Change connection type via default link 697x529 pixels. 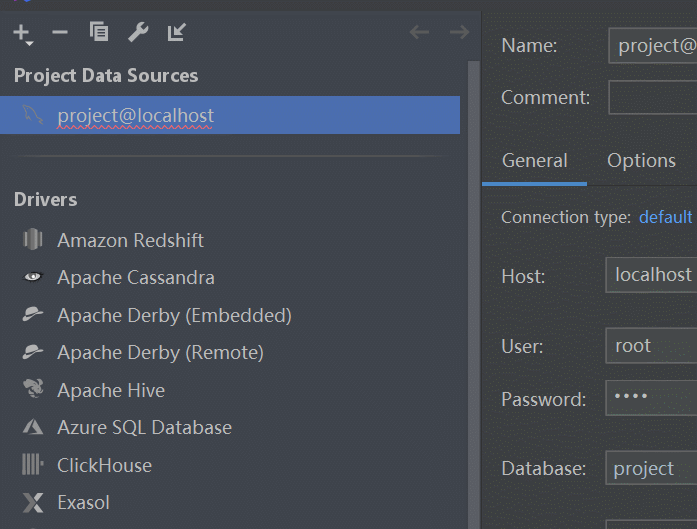point(665,217)
